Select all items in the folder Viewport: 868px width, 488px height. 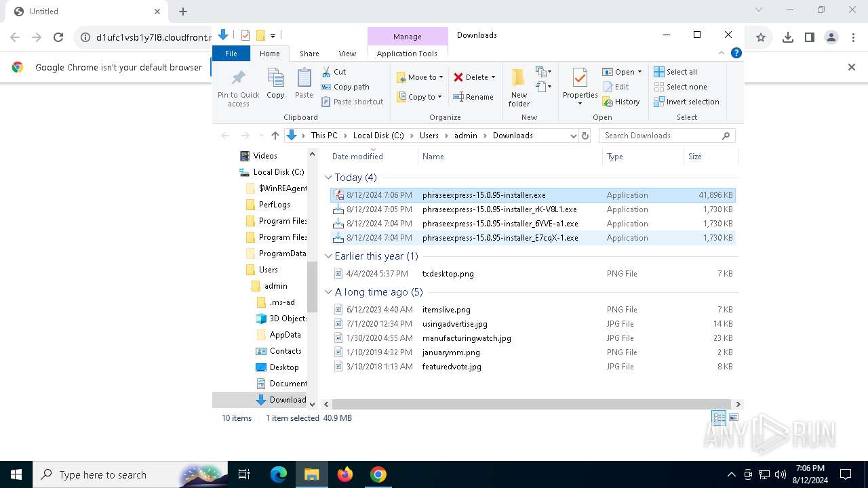pyautogui.click(x=675, y=72)
